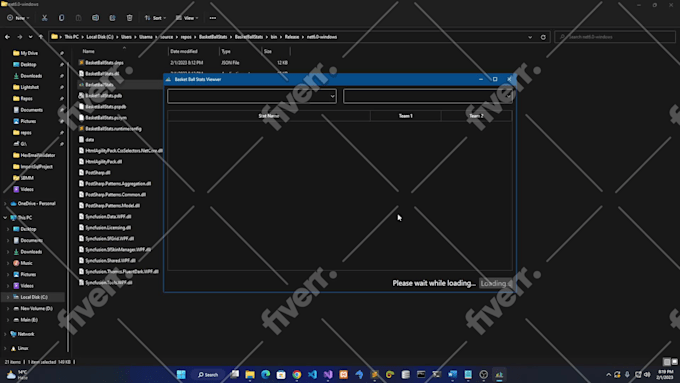Refresh the Explorer folder view

tap(543, 37)
